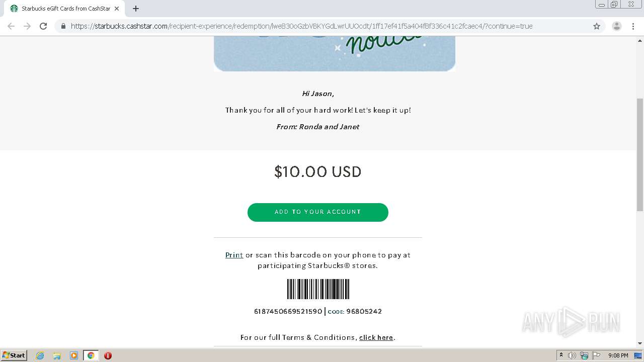Image resolution: width=644 pixels, height=362 pixels.
Task: Open the Chrome three-dot menu
Action: (x=633, y=26)
